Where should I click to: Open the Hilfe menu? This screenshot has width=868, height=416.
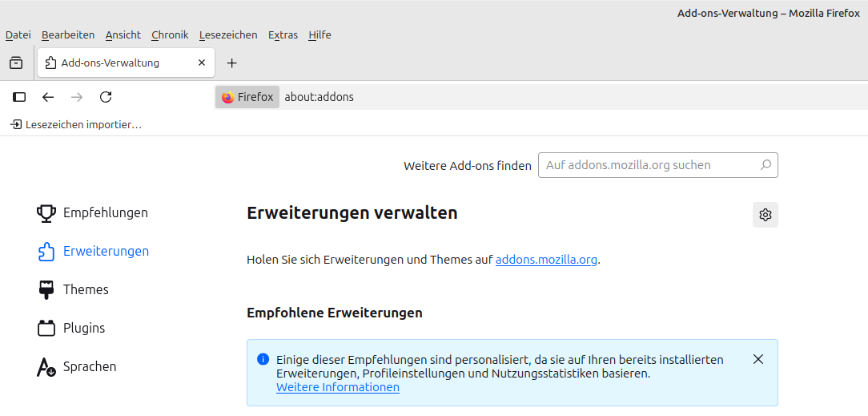tap(320, 35)
